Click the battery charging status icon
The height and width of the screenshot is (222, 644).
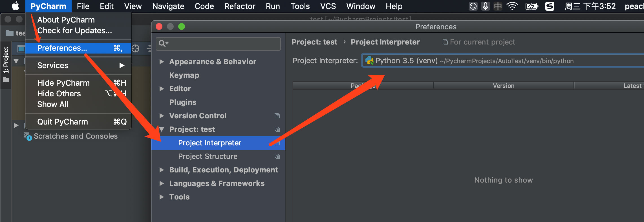[x=531, y=6]
